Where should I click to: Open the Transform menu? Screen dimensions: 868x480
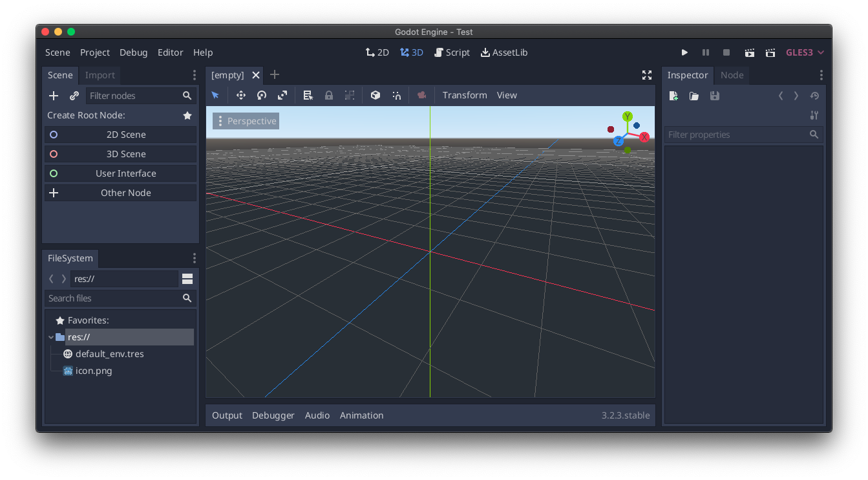pyautogui.click(x=465, y=95)
